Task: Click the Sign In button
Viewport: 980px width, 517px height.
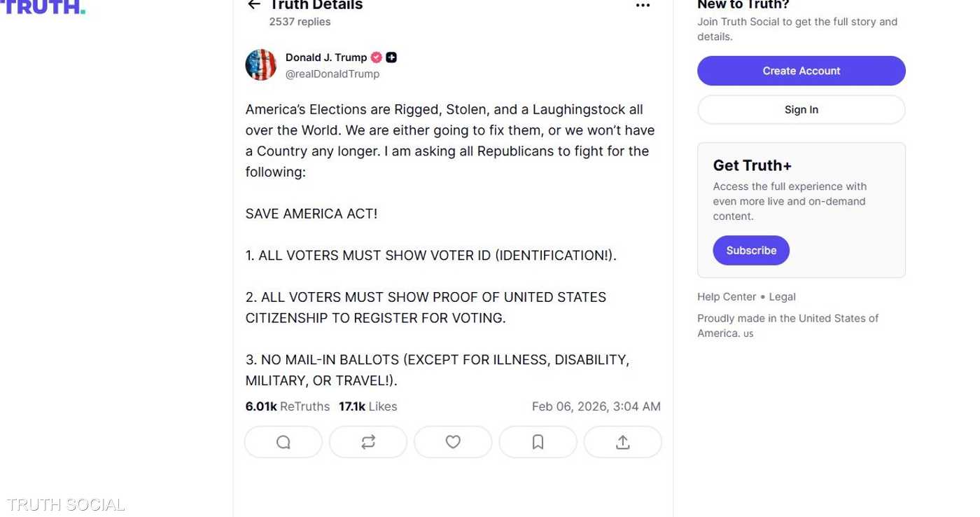Action: pos(801,110)
